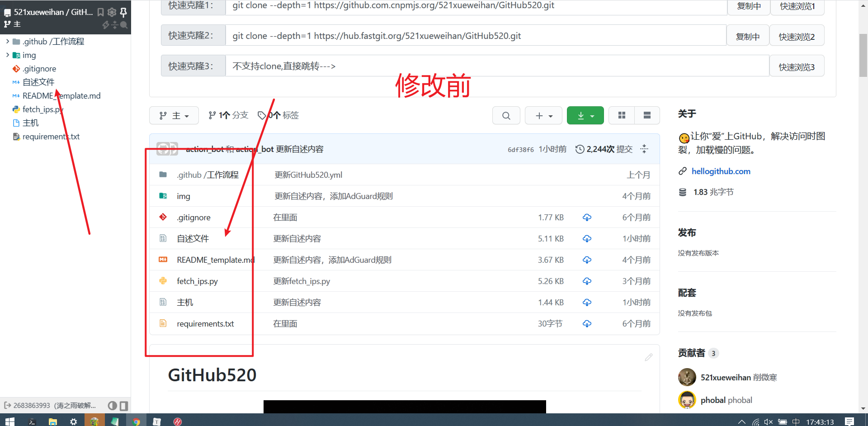Switch to the list view icon
Screen dimensions: 868x426
tap(647, 115)
